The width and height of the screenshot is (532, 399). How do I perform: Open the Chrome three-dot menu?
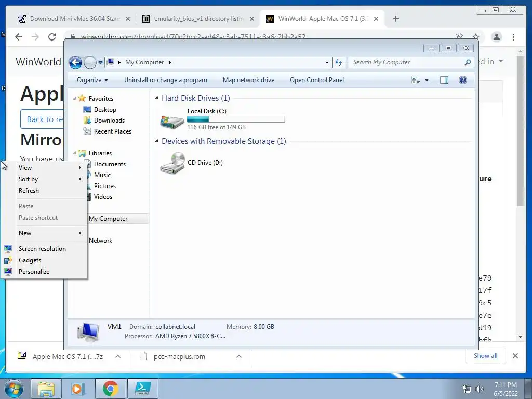click(x=514, y=37)
